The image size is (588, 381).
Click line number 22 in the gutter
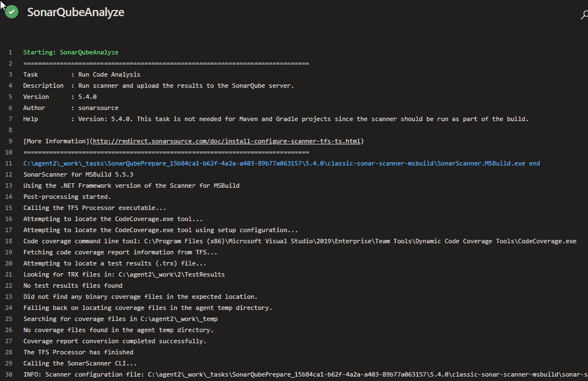[x=9, y=285]
